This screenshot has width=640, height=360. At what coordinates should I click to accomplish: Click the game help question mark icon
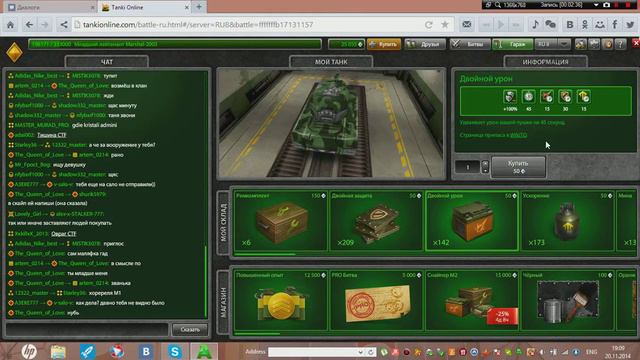pyautogui.click(x=621, y=44)
